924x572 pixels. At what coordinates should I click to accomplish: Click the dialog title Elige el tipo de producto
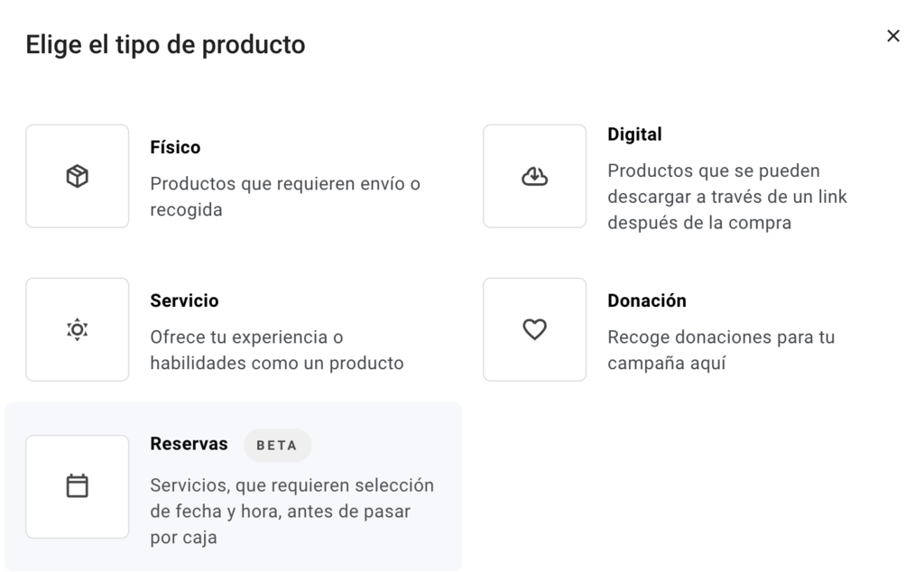click(167, 43)
